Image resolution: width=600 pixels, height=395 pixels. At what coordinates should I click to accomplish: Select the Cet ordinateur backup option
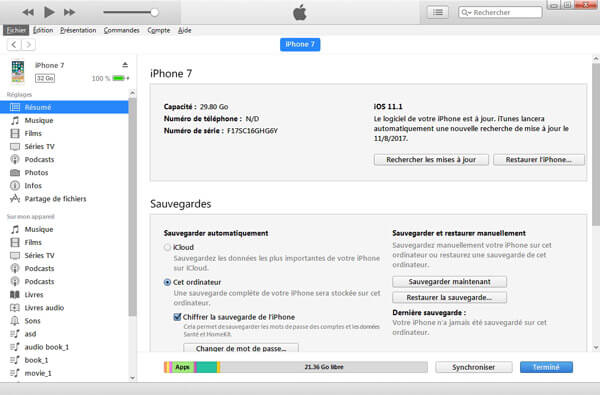[x=167, y=282]
